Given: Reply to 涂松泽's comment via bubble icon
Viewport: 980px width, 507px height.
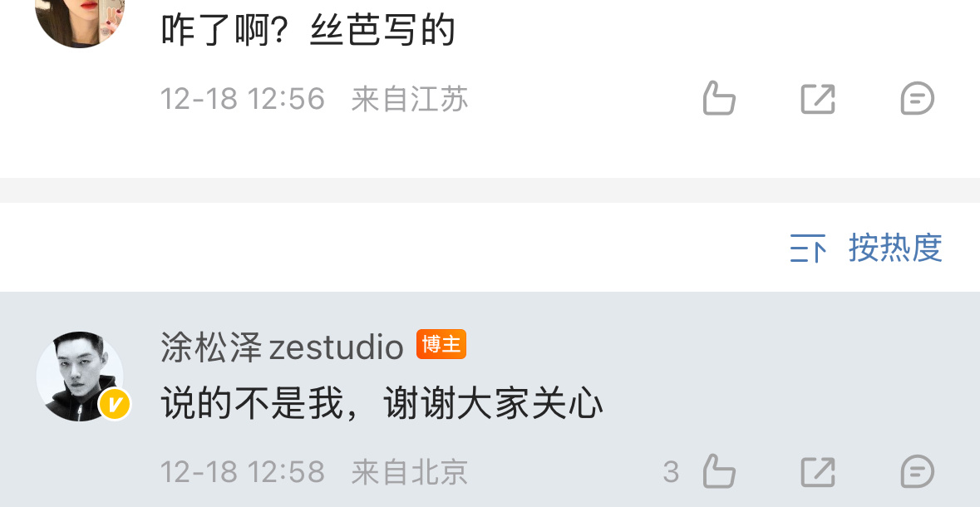Looking at the screenshot, I should [917, 471].
